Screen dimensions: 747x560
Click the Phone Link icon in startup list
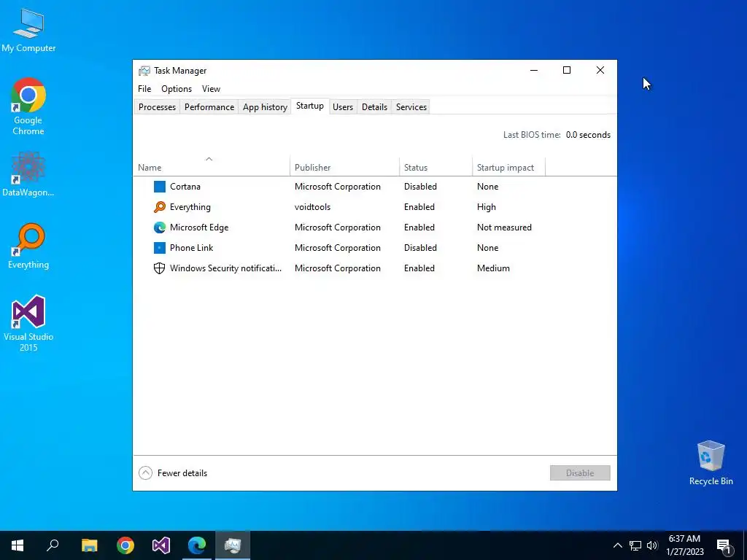tap(160, 248)
